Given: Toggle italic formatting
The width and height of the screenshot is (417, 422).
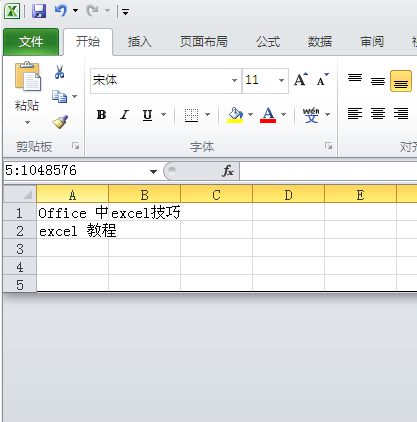Looking at the screenshot, I should (124, 115).
